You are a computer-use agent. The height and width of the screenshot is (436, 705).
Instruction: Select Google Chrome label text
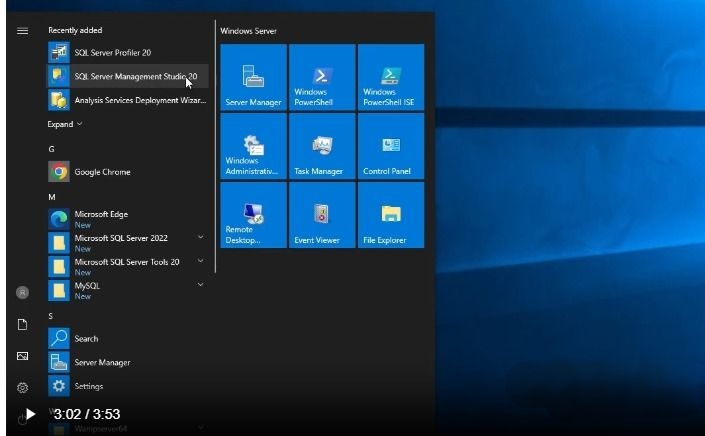click(103, 172)
